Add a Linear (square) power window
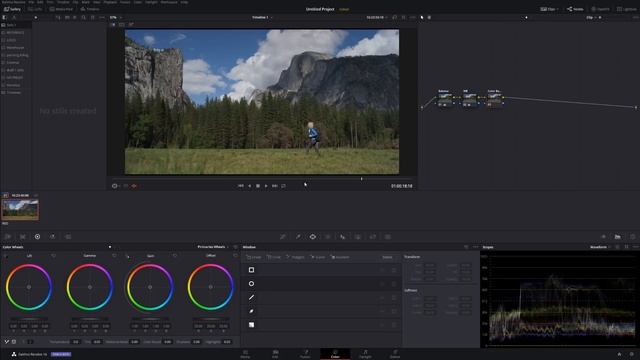Image resolution: width=640 pixels, height=360 pixels. click(251, 270)
